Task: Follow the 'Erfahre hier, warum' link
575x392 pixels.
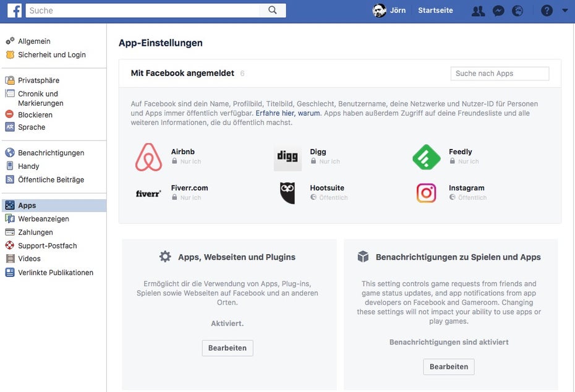Action: (288, 113)
